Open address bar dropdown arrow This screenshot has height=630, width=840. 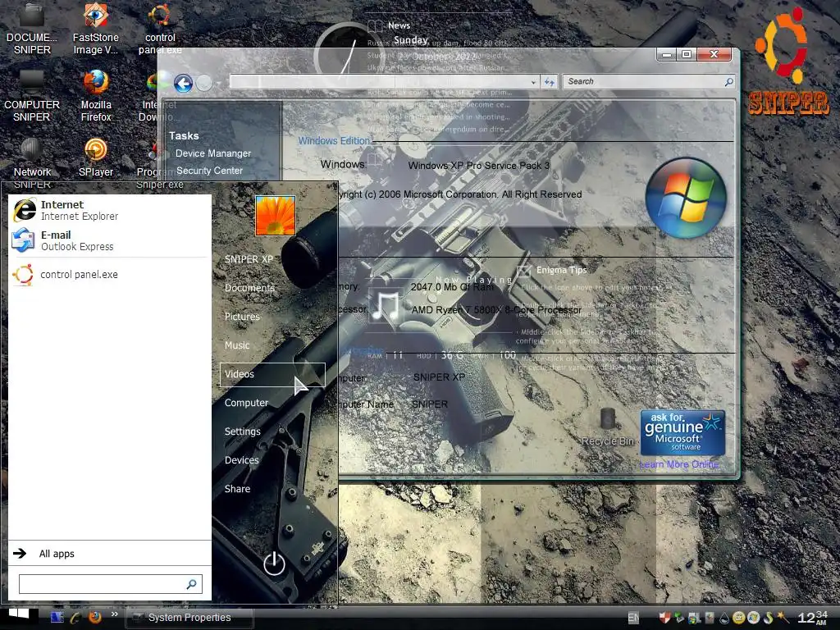pos(533,82)
